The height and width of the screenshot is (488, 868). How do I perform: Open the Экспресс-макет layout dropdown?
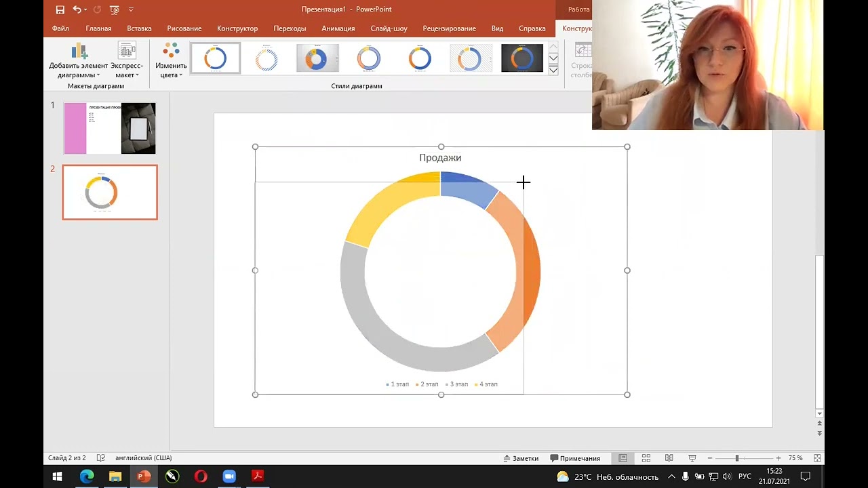(127, 61)
